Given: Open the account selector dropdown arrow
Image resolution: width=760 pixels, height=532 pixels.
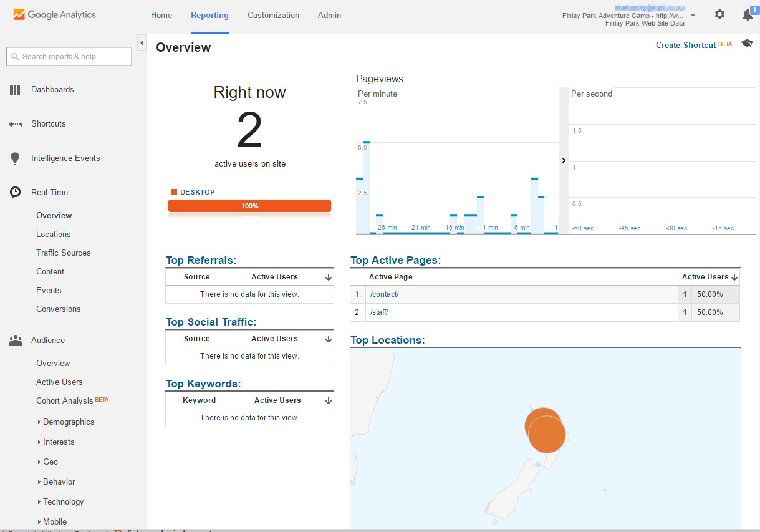Looking at the screenshot, I should click(x=693, y=15).
